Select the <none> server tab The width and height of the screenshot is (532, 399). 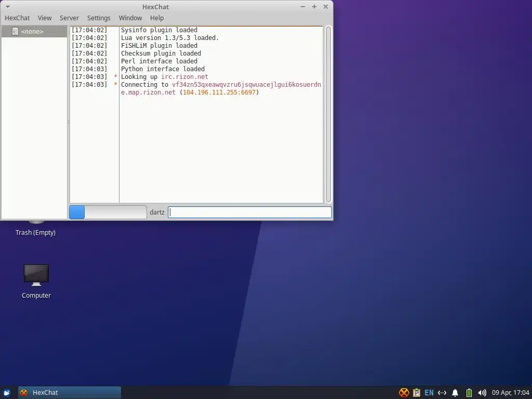34,31
